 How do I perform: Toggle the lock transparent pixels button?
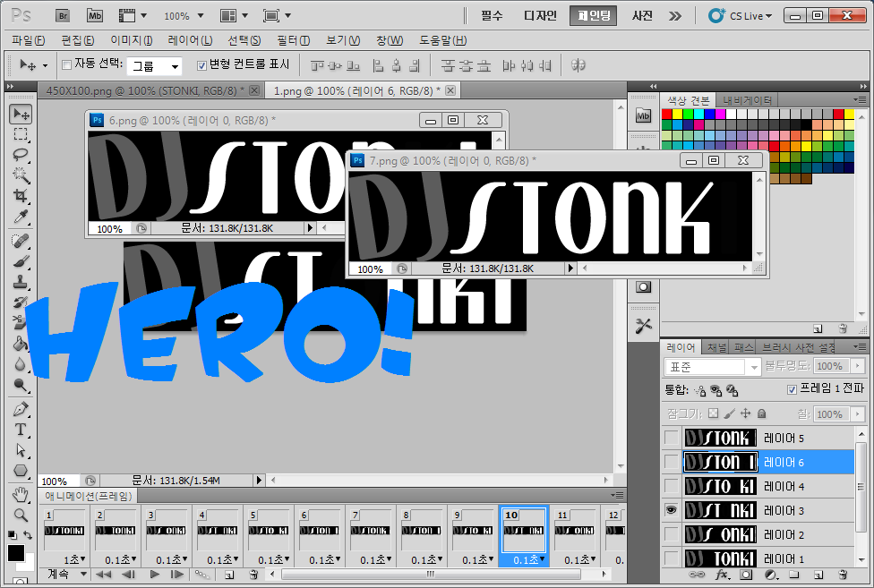coord(713,413)
